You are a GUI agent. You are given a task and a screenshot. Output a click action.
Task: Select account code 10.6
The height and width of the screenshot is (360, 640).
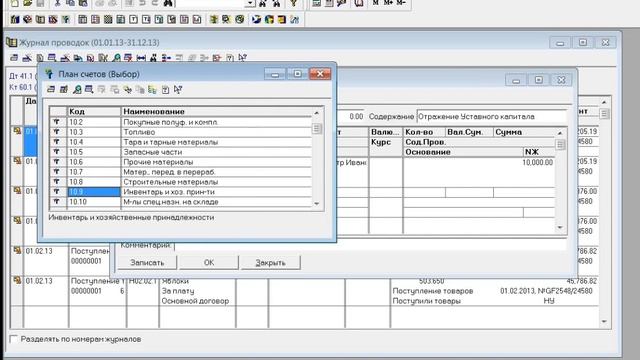(94, 162)
